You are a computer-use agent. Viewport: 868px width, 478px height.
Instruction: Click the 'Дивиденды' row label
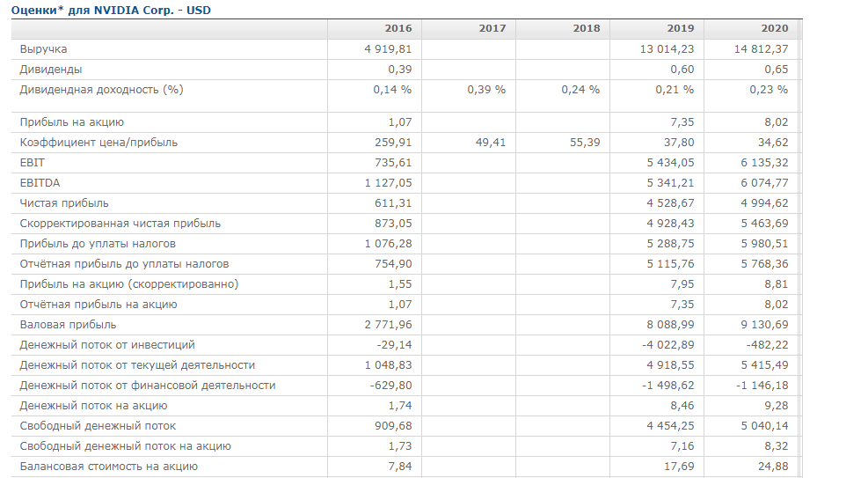point(51,70)
